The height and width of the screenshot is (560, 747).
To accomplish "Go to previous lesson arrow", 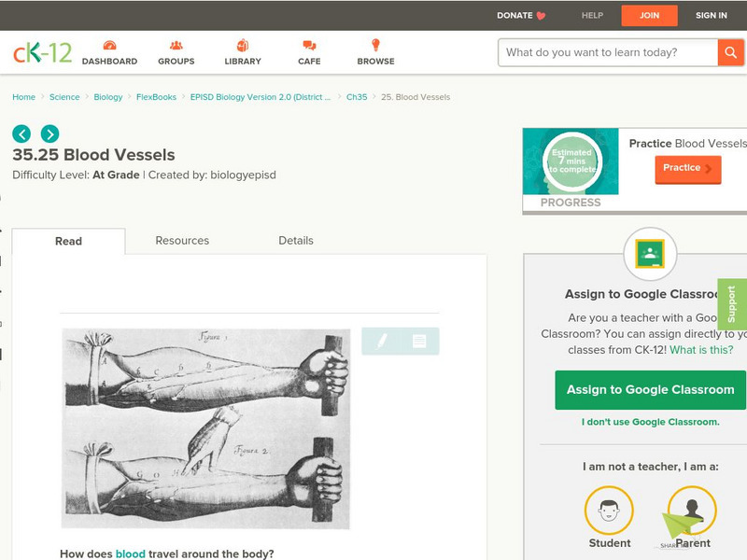I will point(21,133).
